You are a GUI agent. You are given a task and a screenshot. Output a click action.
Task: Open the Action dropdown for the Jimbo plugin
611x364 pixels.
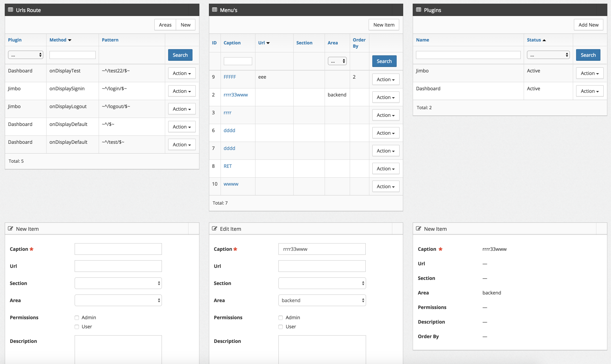pyautogui.click(x=590, y=73)
